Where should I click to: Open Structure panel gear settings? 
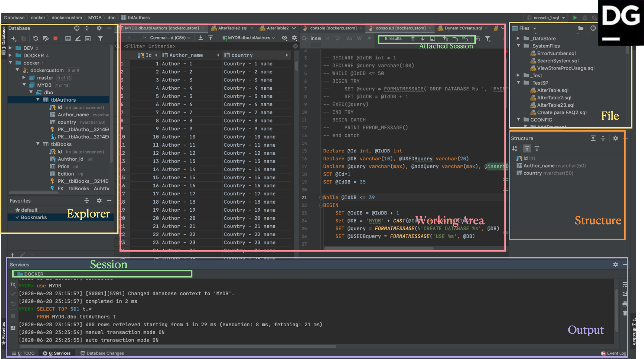pyautogui.click(x=615, y=138)
